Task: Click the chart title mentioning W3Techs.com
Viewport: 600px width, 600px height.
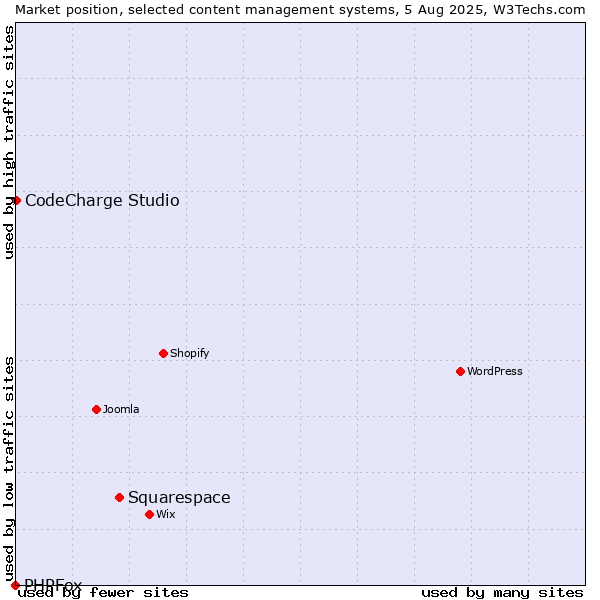Action: [x=300, y=10]
